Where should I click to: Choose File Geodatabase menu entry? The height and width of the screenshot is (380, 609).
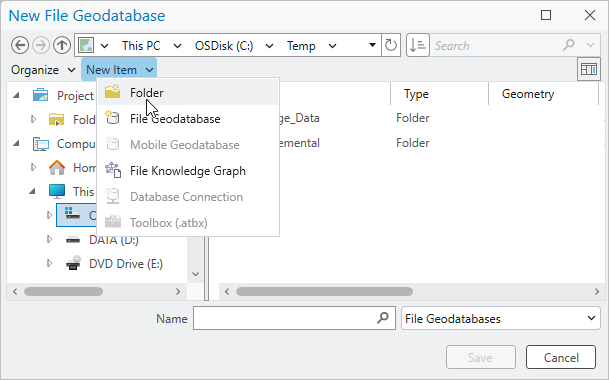[188, 119]
